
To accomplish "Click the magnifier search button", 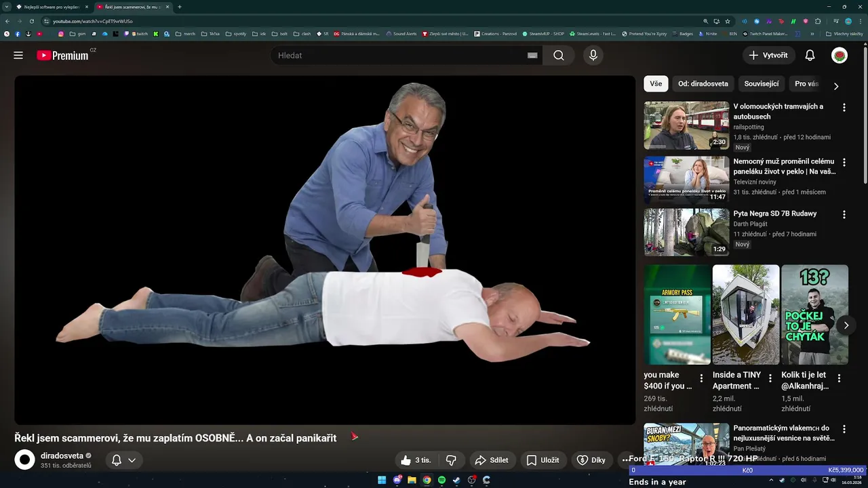I will (558, 56).
